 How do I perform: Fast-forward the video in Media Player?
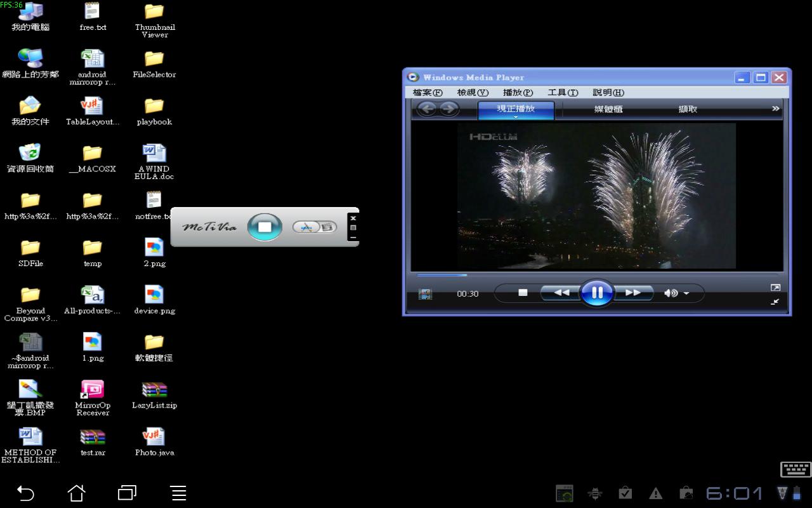pyautogui.click(x=633, y=293)
